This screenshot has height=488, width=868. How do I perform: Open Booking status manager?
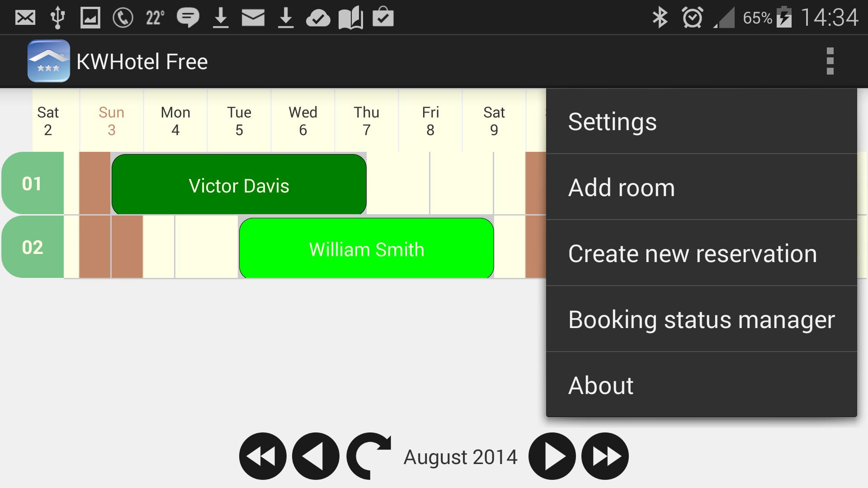coord(702,319)
